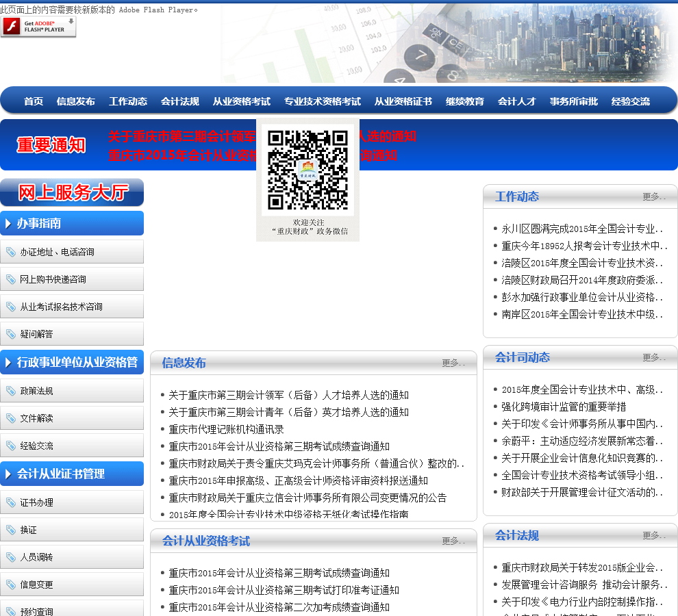Image resolution: width=678 pixels, height=616 pixels.
Task: Open 办证地址、电话咨询 sidebar button
Action: [x=72, y=252]
